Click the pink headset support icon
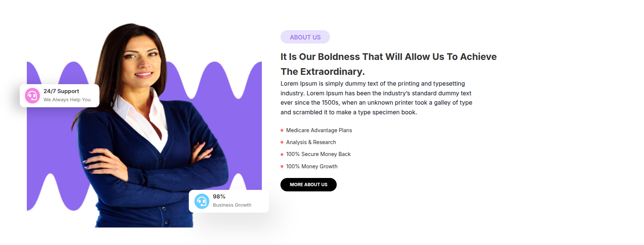This screenshot has width=644, height=245. [x=32, y=96]
